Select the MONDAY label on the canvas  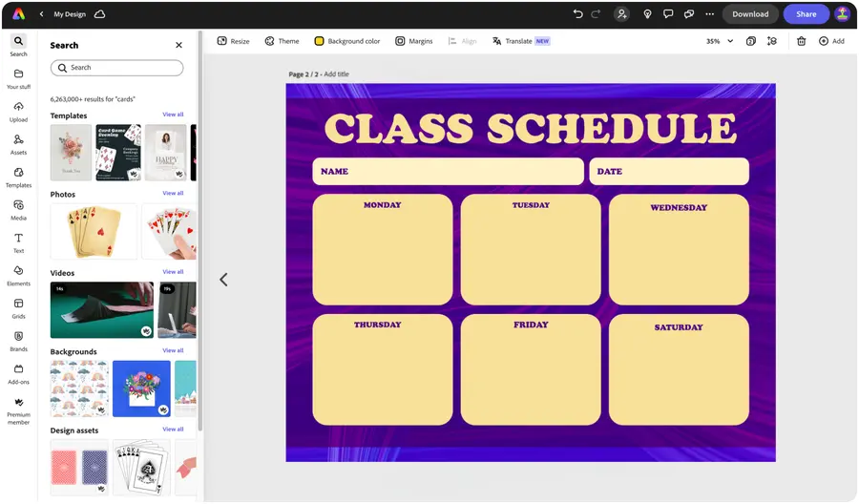(x=383, y=205)
